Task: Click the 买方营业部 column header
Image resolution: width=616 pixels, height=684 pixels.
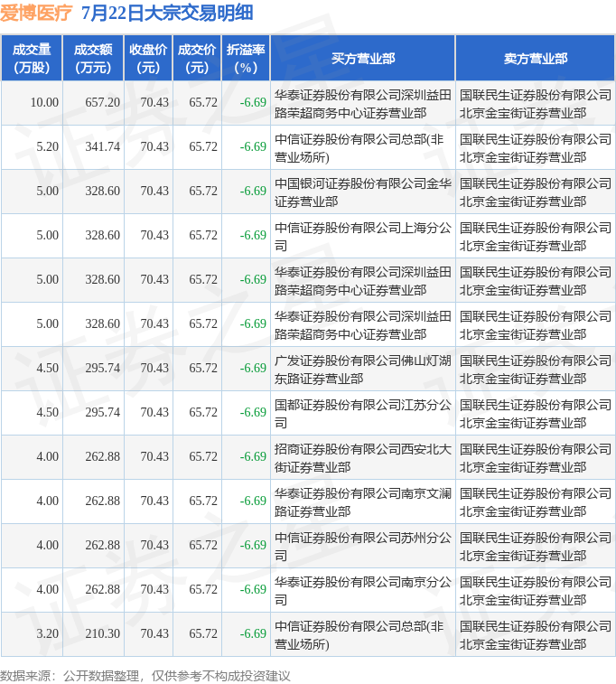Action: tap(362, 58)
